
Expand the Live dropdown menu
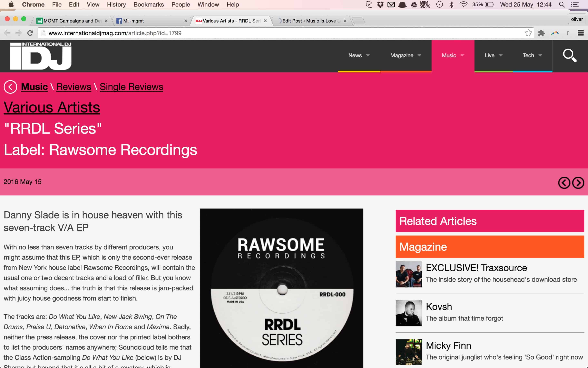493,55
